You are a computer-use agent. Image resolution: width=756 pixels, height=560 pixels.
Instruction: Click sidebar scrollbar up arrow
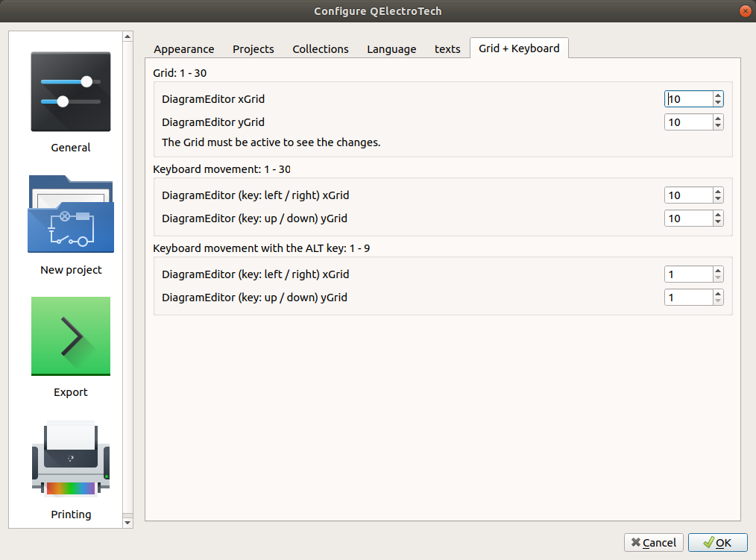pos(127,37)
